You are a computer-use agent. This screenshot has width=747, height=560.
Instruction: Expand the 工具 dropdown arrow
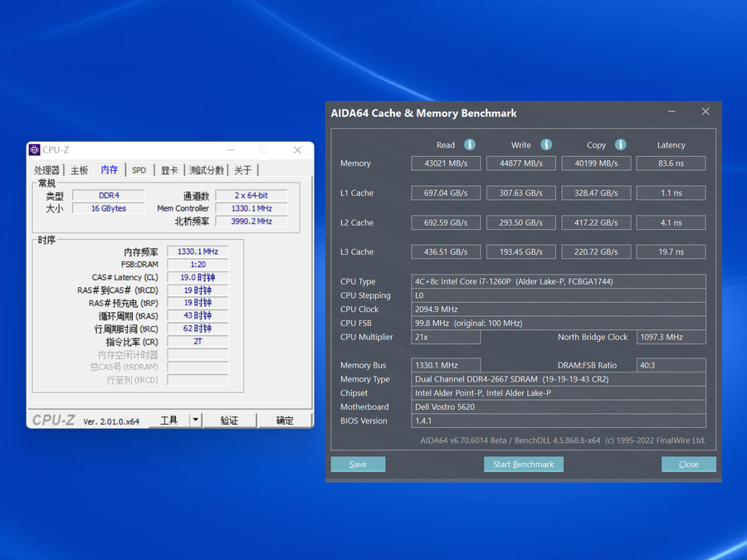tap(195, 421)
